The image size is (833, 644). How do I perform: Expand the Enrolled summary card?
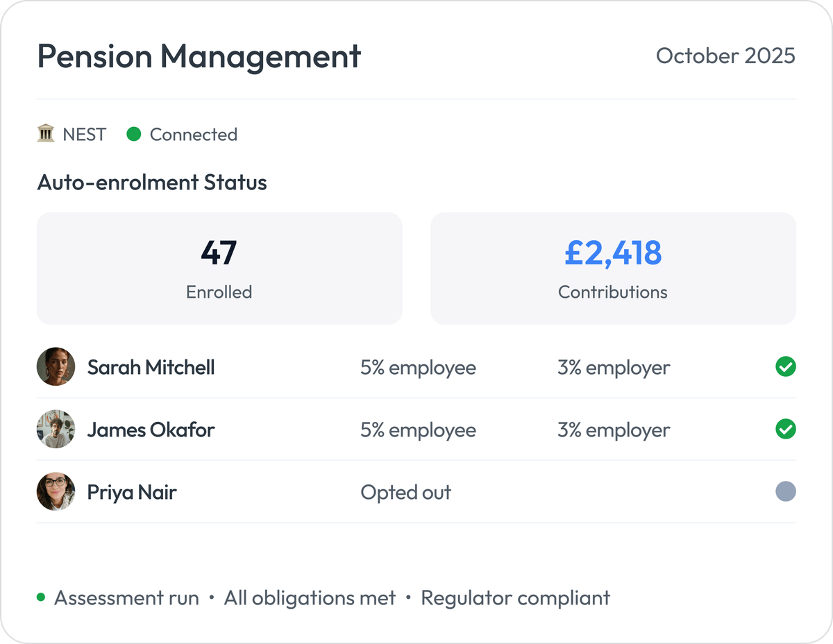[219, 268]
